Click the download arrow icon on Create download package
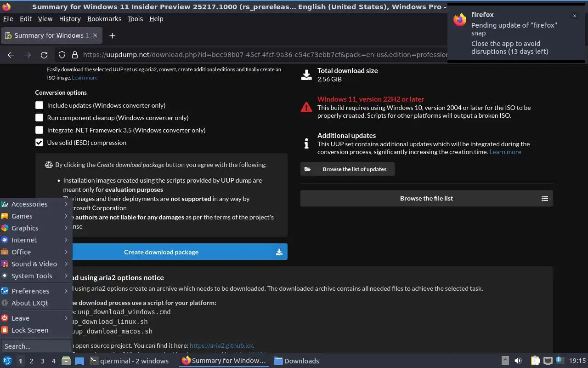Screen dimensions: 588x368 279,252
